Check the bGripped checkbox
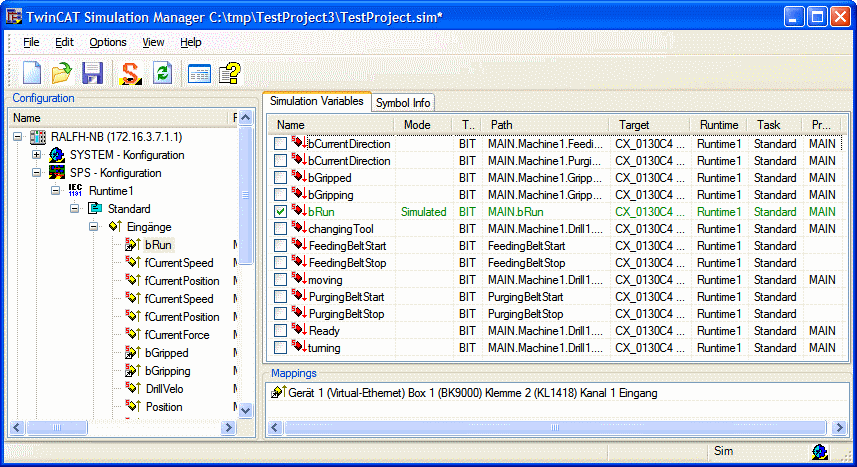857x467 pixels. [280, 178]
